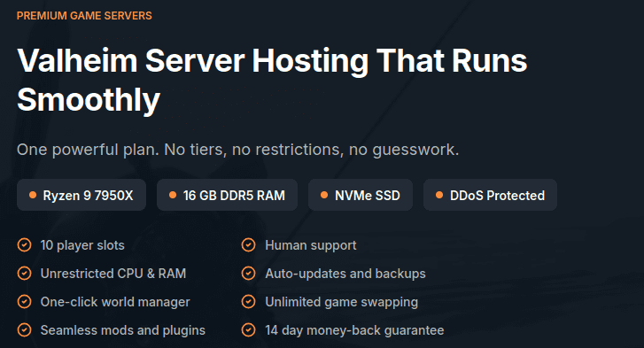Click the orange dot in DDoS Protected badge
Viewport: 644px width, 348px height.
[439, 195]
